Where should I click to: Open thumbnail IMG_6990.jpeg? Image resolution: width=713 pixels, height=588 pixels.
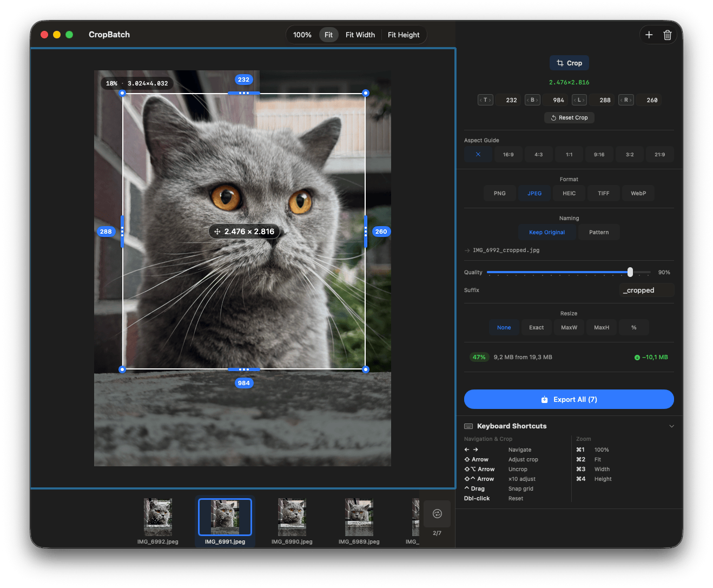(x=292, y=517)
